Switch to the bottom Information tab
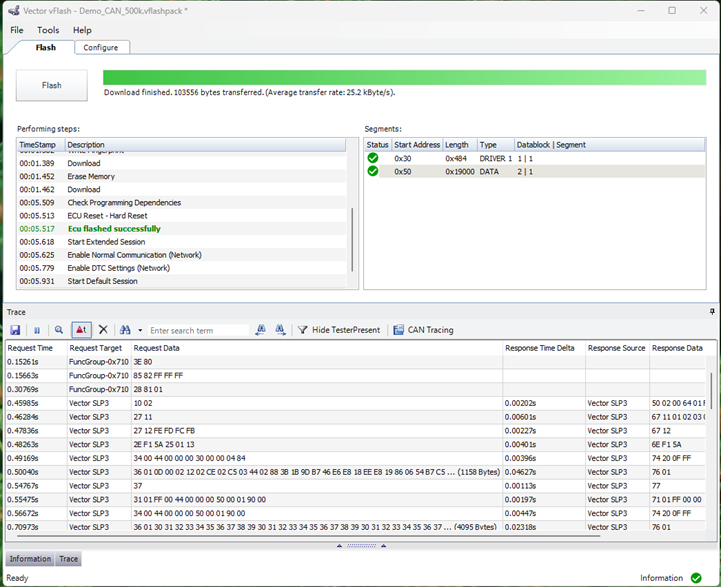This screenshot has height=587, width=721. 30,559
